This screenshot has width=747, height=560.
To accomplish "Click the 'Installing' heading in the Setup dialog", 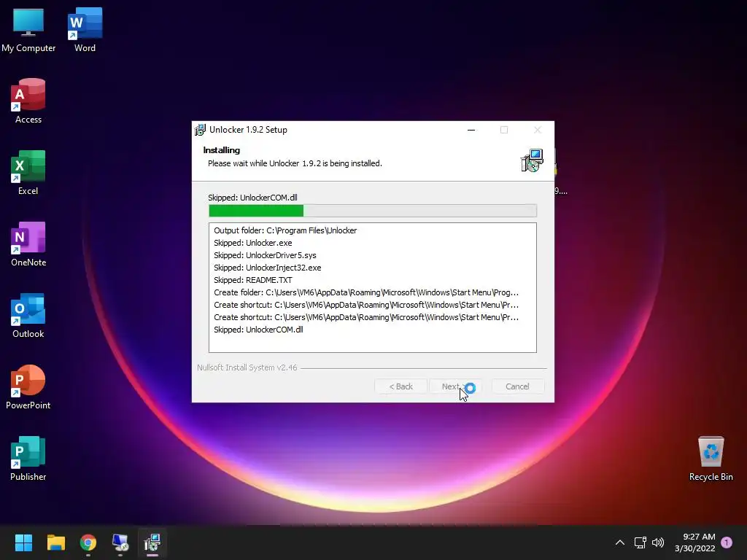I will click(222, 150).
